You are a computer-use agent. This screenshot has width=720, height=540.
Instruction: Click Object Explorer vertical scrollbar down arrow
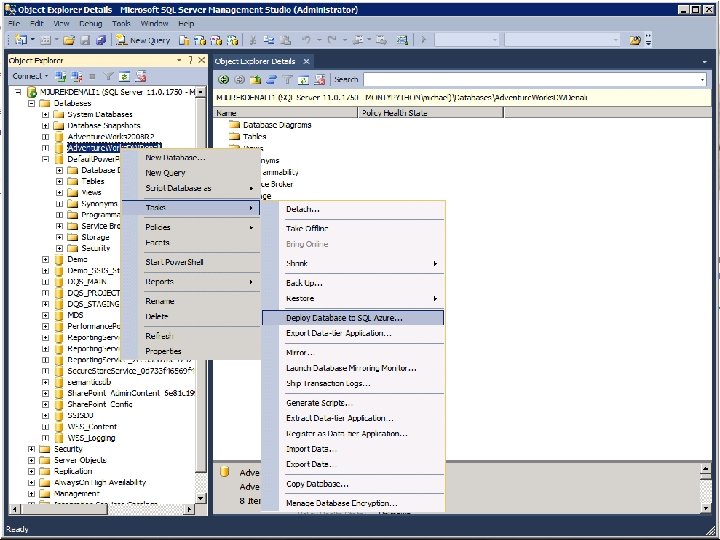(201, 498)
